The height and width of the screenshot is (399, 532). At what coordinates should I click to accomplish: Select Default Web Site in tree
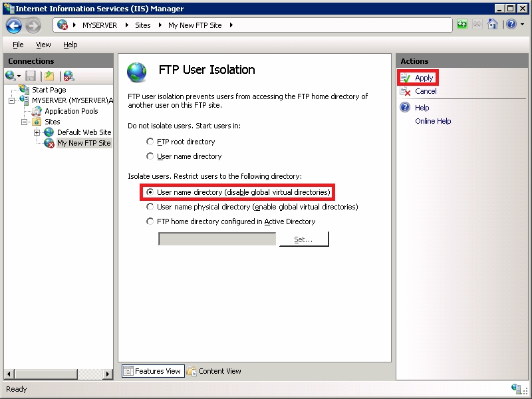pyautogui.click(x=84, y=132)
